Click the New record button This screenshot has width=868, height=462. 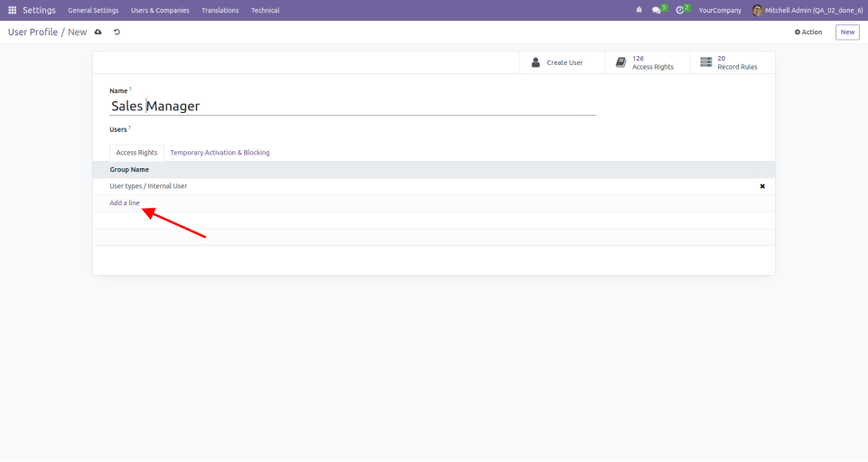pyautogui.click(x=846, y=32)
